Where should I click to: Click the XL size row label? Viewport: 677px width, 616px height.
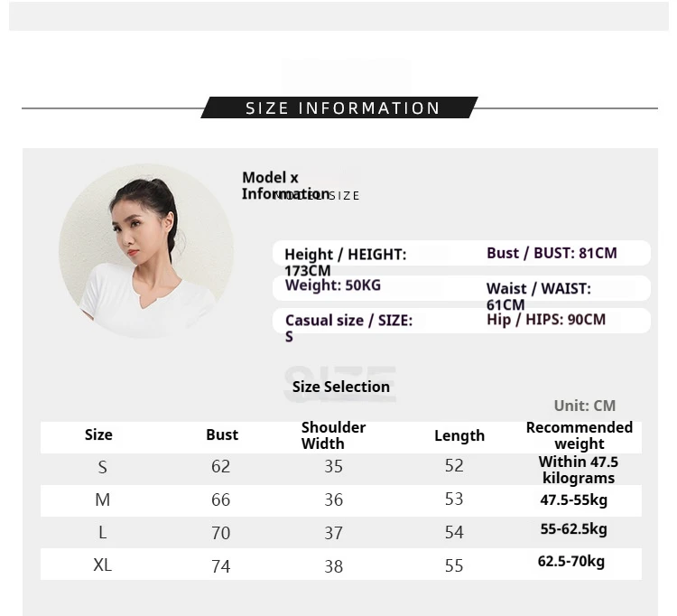[x=103, y=565]
